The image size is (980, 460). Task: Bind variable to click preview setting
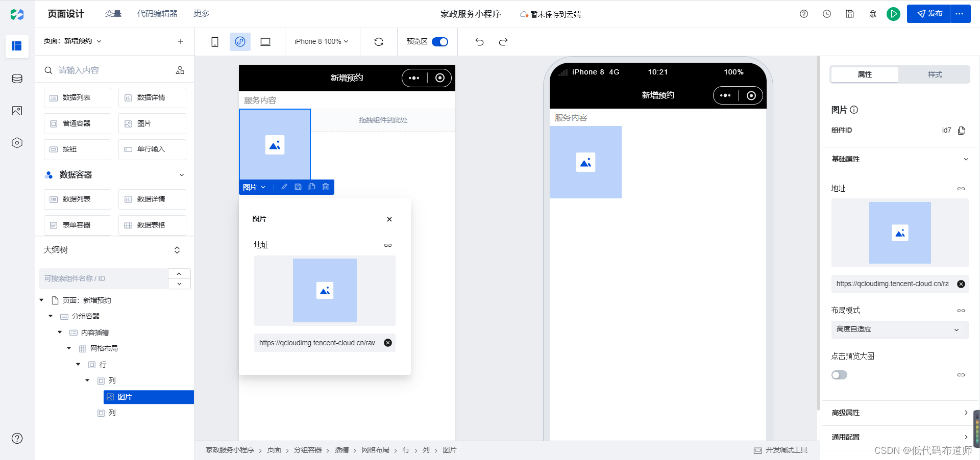[961, 375]
